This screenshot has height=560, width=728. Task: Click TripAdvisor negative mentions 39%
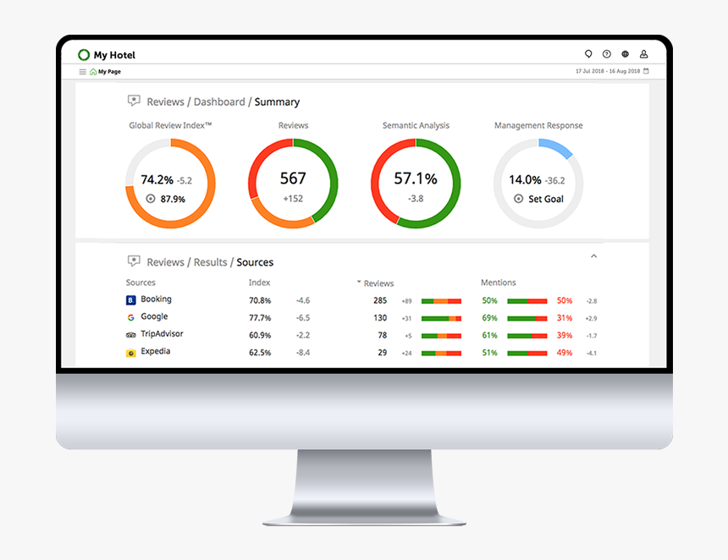click(565, 335)
